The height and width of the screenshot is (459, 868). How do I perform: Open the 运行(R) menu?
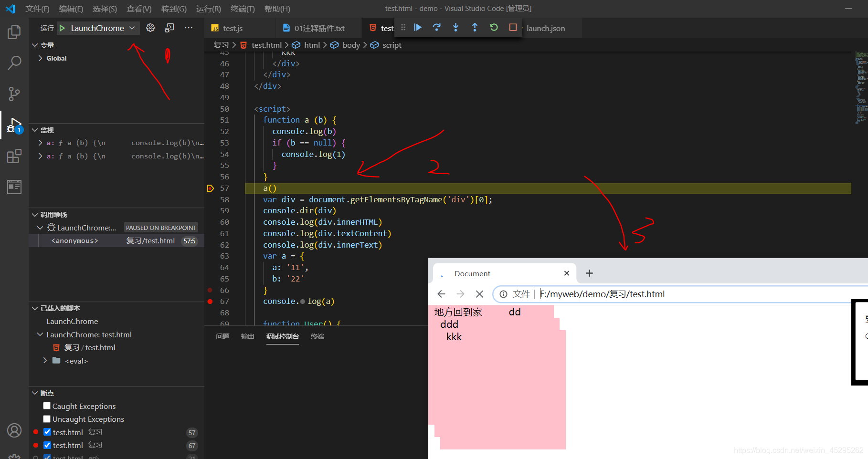(208, 9)
